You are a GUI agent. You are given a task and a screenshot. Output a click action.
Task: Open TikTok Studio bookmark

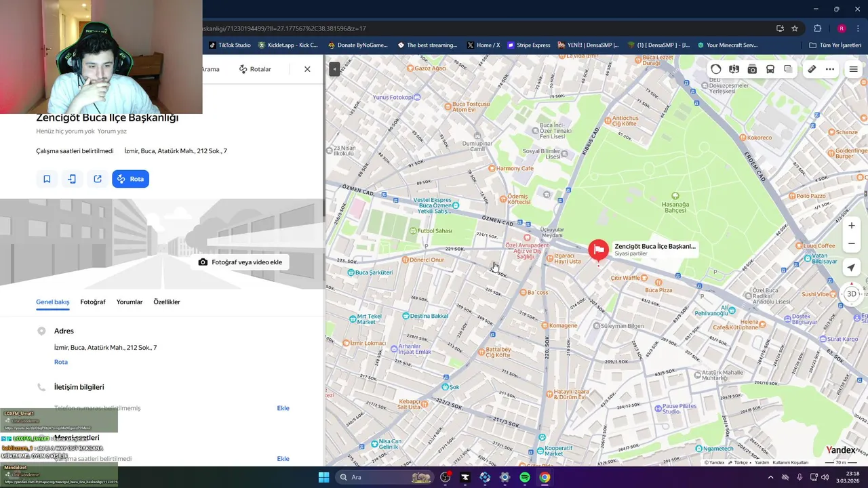click(230, 45)
